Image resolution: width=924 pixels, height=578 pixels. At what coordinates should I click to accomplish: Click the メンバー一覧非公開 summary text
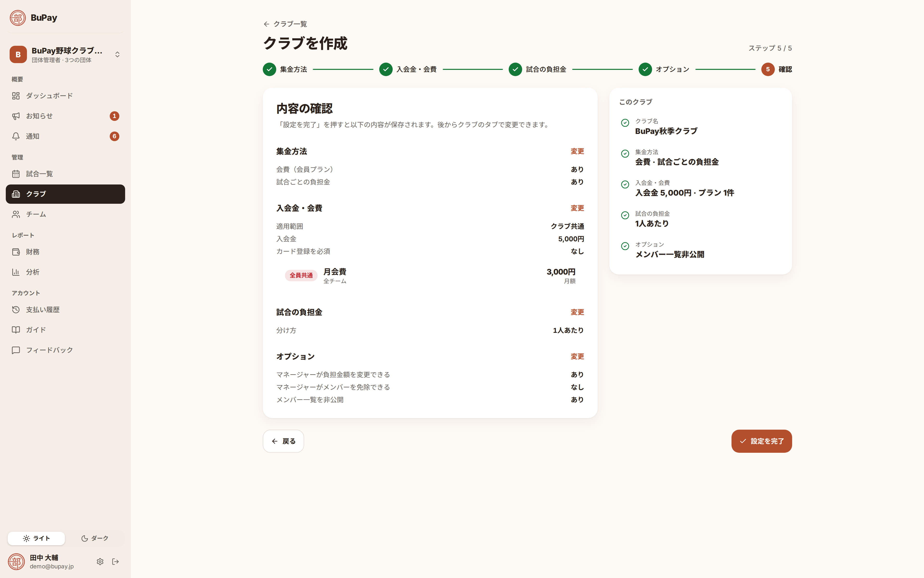coord(670,255)
